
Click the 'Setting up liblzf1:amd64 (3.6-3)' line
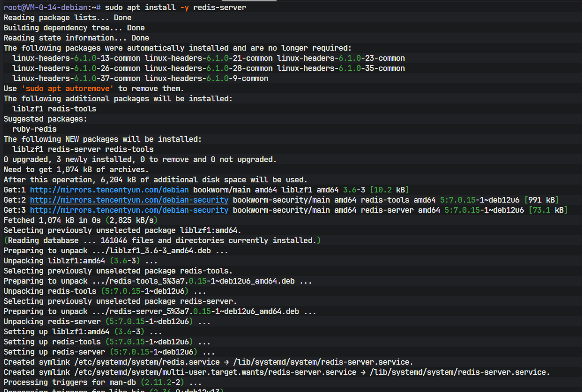tap(83, 332)
